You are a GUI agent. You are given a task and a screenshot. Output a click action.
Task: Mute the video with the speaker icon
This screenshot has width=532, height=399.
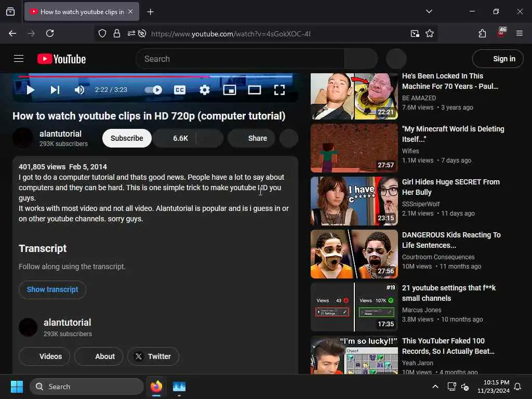pos(79,90)
